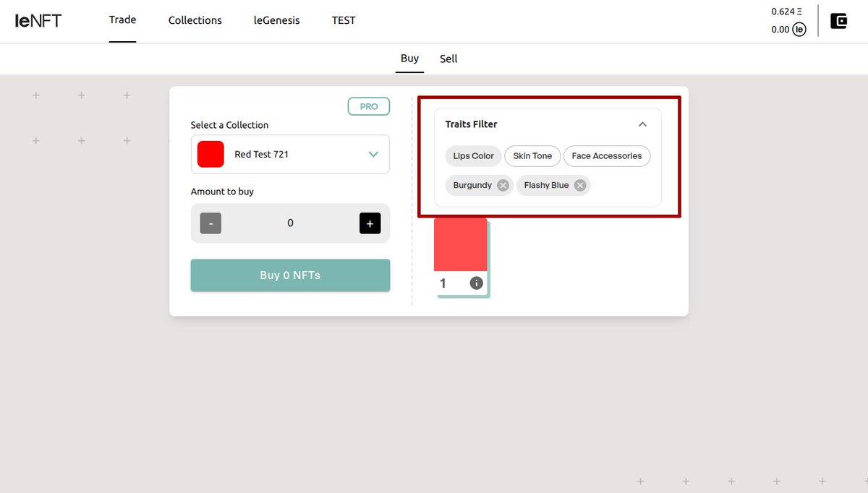Collapse the Traits Filter panel
The height and width of the screenshot is (493, 868).
click(x=642, y=124)
